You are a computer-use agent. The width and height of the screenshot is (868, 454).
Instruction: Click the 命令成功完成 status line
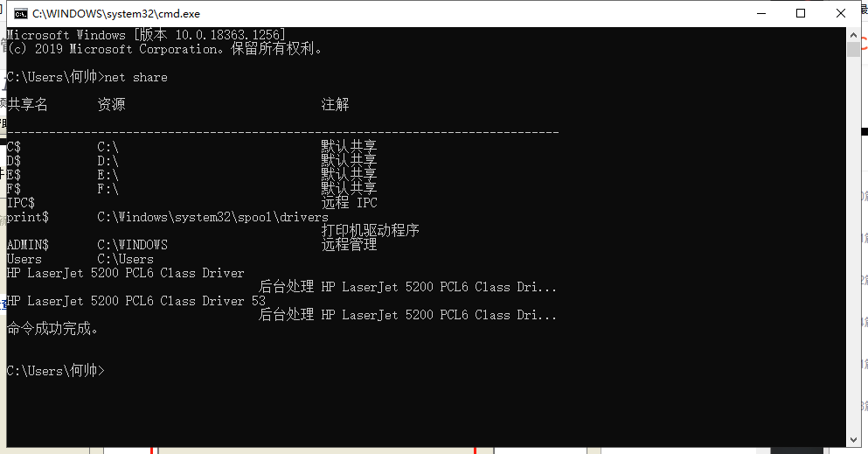pyautogui.click(x=52, y=329)
